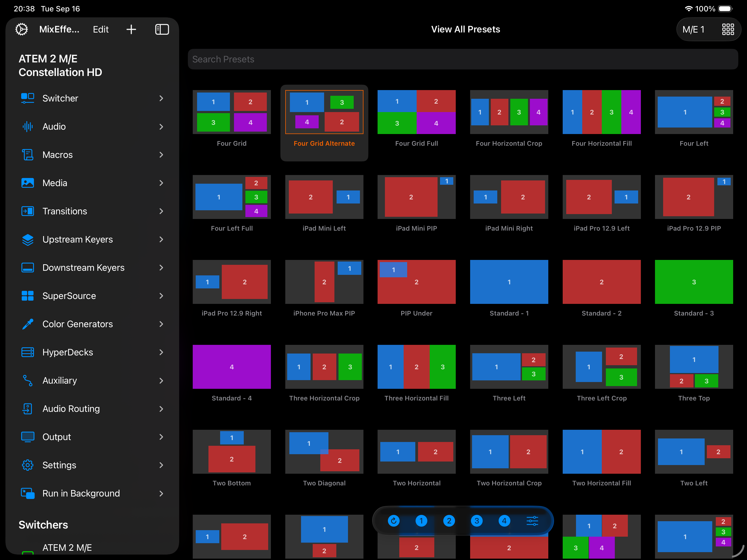Toggle the sidebar panel icon

pyautogui.click(x=162, y=29)
